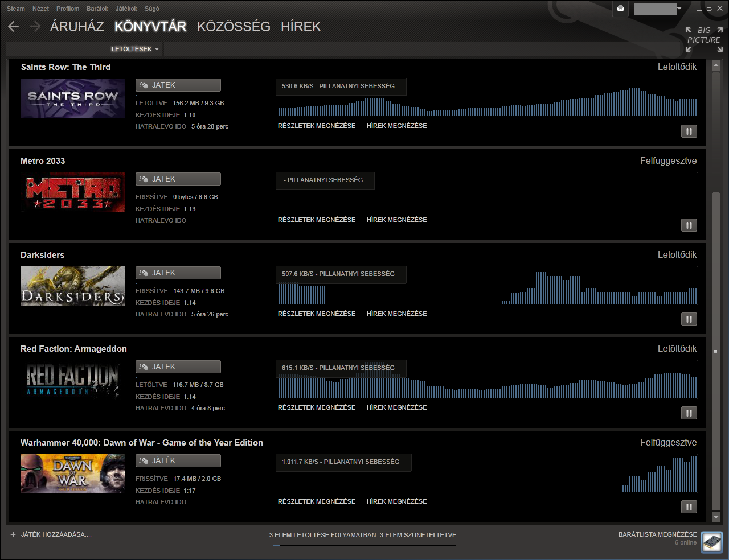Image resolution: width=729 pixels, height=560 pixels.
Task: Click BARÁTLISTA MEGNÉZÉSE link
Action: (658, 534)
